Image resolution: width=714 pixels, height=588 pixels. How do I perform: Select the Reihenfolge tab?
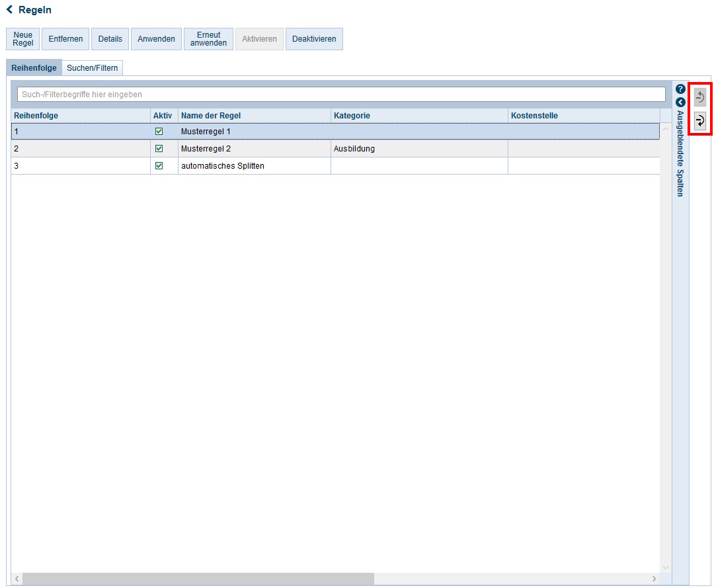[x=34, y=68]
